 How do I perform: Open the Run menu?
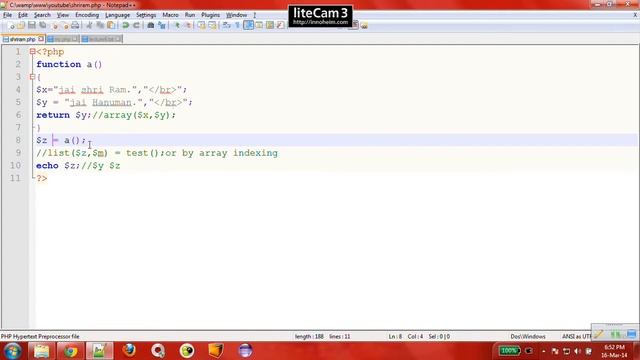190,15
